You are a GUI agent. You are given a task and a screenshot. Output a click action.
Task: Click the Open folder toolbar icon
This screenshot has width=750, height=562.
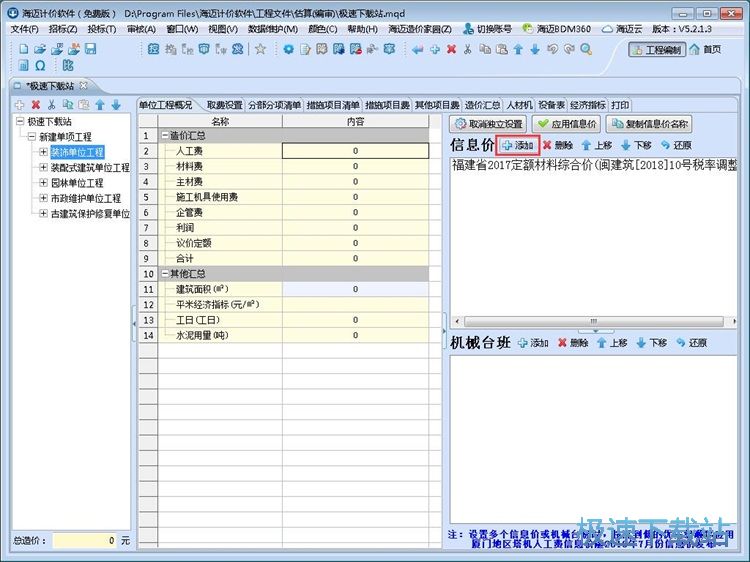(40, 49)
